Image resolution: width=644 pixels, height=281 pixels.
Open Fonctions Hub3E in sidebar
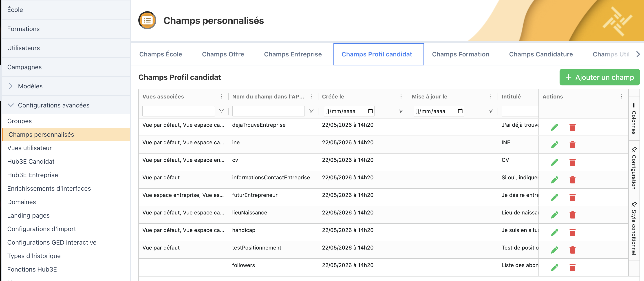66,270
